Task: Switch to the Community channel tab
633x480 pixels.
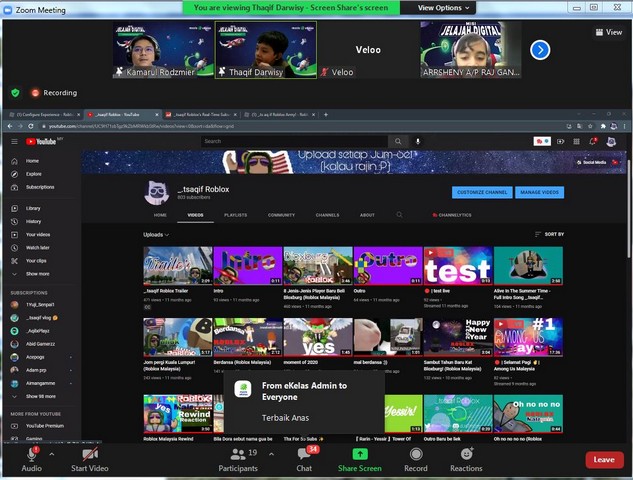Action: point(281,215)
